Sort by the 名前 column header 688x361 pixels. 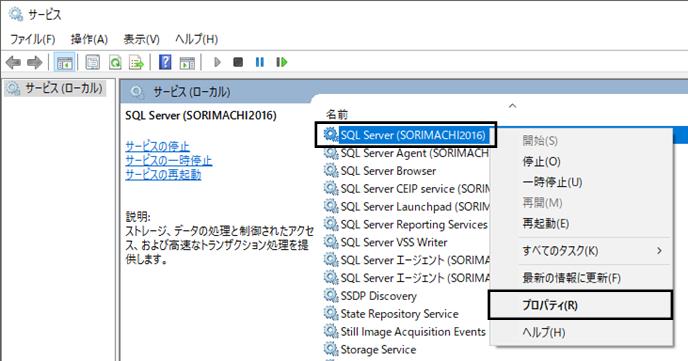337,114
